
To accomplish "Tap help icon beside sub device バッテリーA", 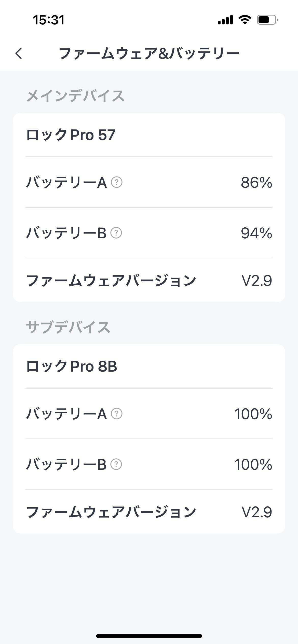I will (x=117, y=414).
